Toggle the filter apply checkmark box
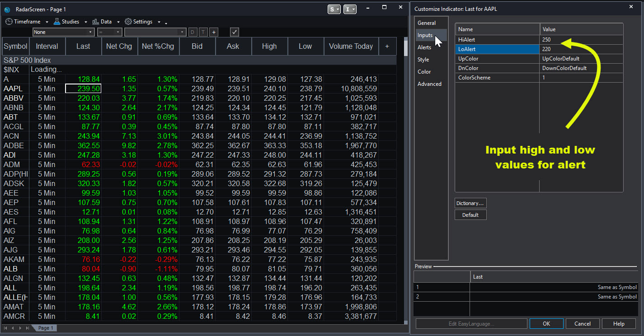The image size is (644, 336). coord(235,32)
